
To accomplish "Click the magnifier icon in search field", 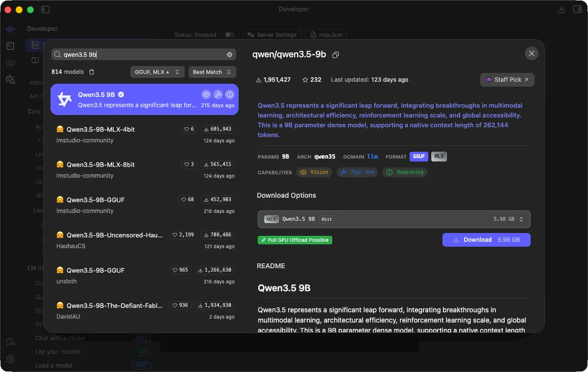I will click(x=57, y=55).
